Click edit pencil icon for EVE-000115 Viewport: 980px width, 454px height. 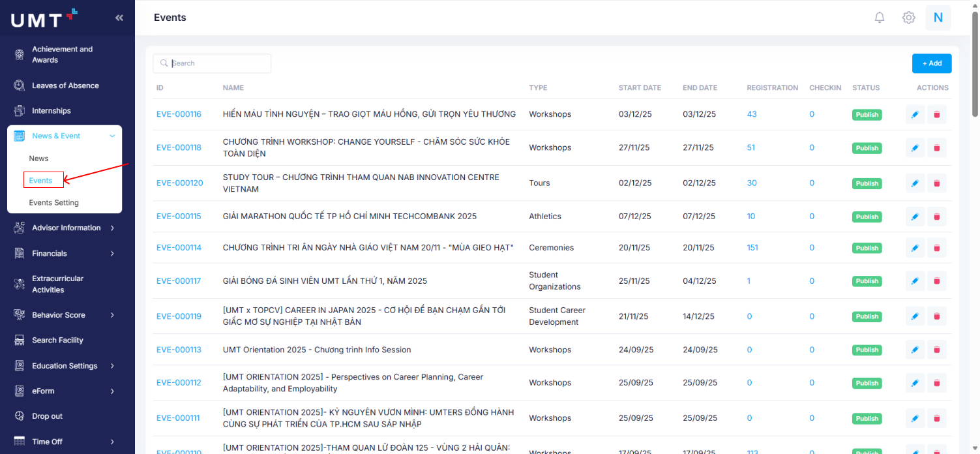(x=915, y=217)
